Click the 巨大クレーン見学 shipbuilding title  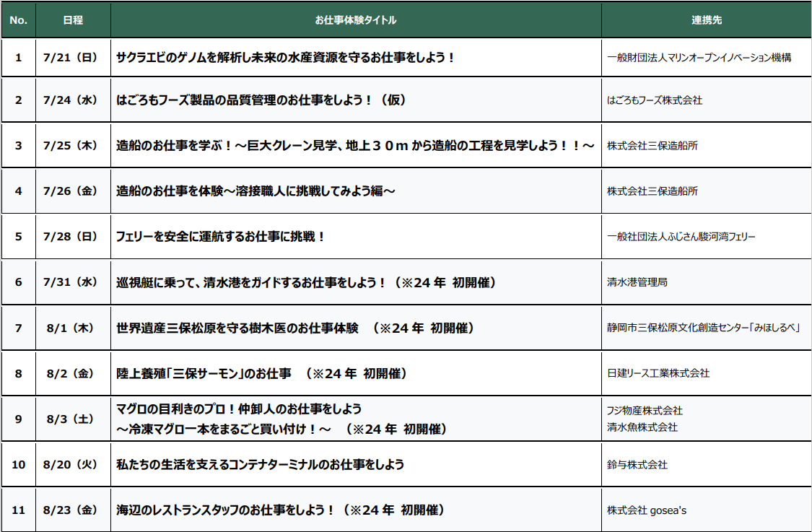click(x=356, y=146)
